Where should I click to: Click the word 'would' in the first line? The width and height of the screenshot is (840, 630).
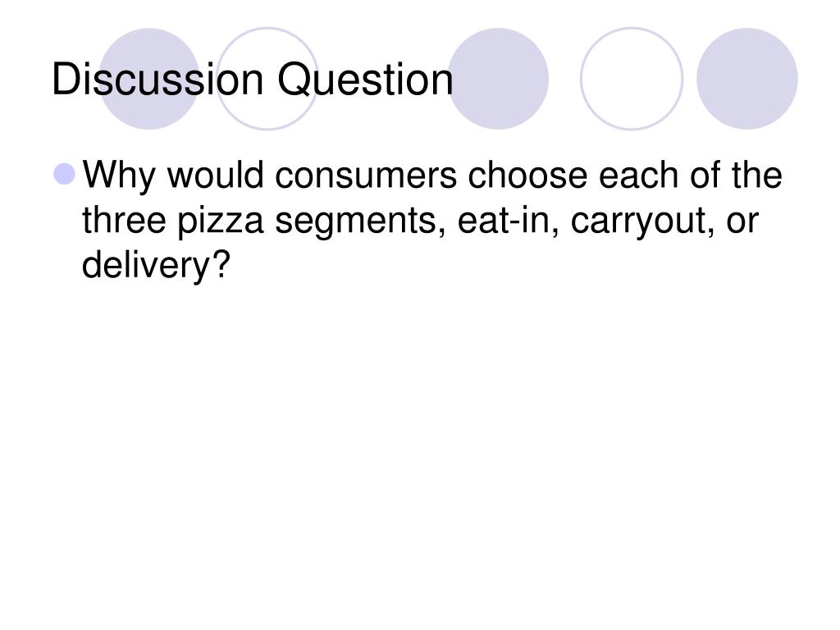[x=216, y=175]
